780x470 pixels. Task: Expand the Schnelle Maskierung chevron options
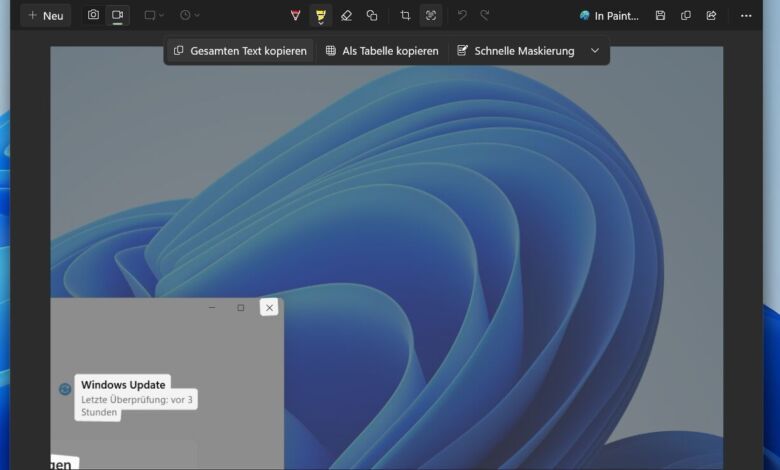coord(595,51)
